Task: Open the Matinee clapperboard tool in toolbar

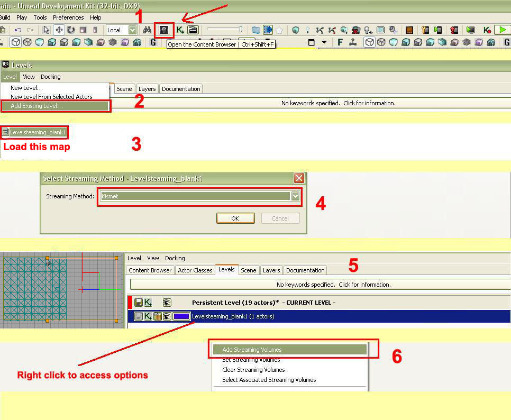Action: 193,30
